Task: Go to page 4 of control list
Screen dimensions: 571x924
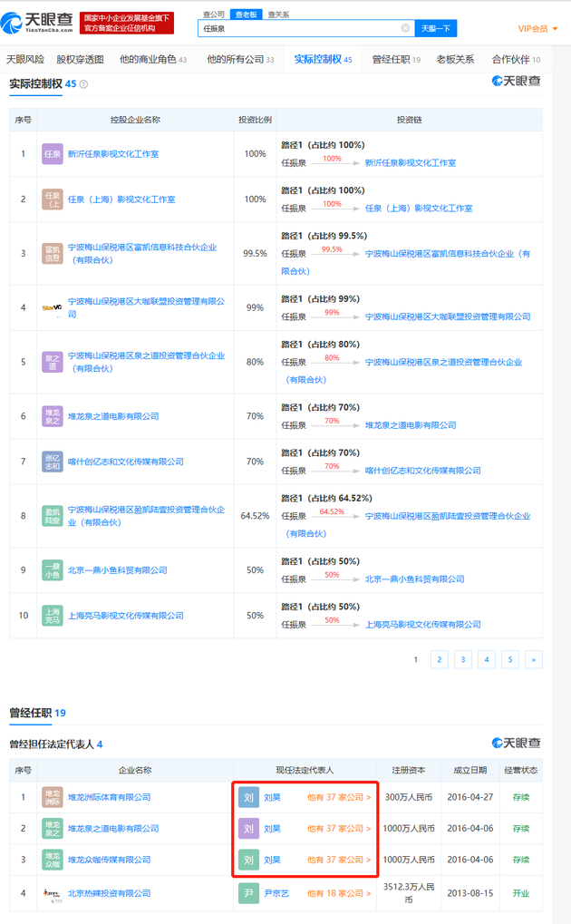Action: pos(486,659)
